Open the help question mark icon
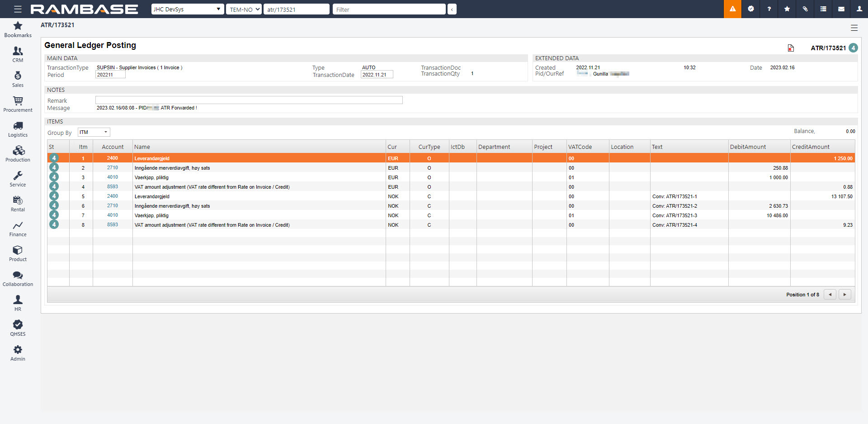The height and width of the screenshot is (424, 868). 769,9
